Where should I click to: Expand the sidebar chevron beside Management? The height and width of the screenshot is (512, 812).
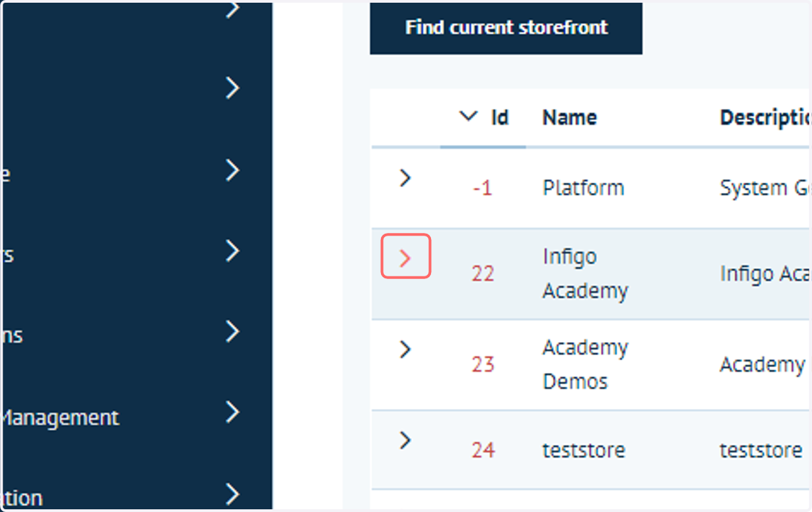click(x=233, y=412)
